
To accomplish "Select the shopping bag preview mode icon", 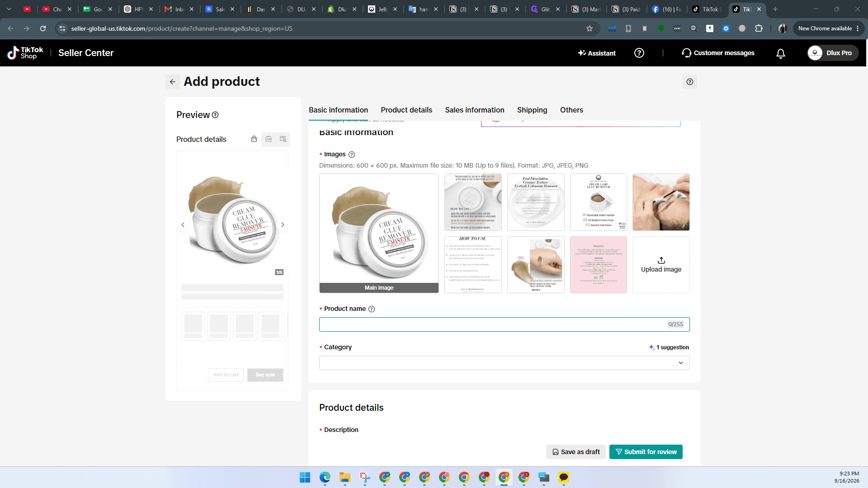I will [254, 139].
